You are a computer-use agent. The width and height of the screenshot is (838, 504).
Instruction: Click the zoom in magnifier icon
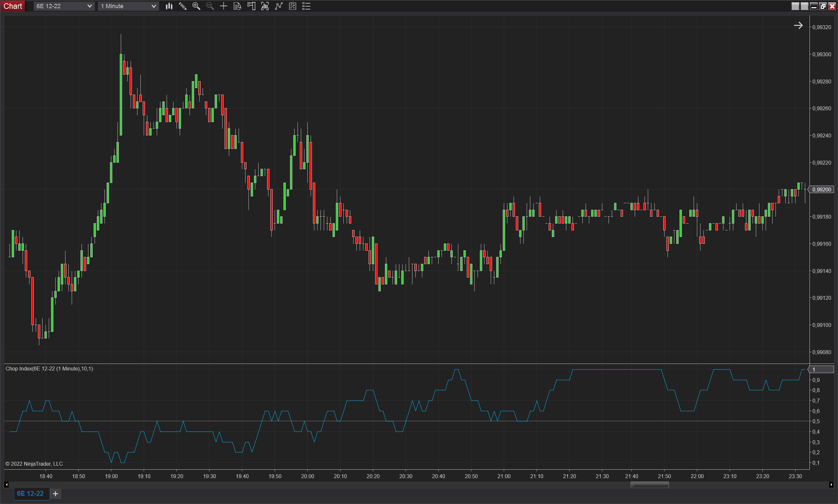click(x=196, y=6)
